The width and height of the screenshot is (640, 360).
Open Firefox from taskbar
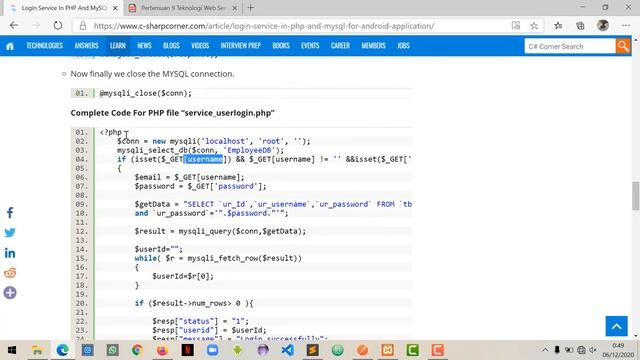tap(162, 350)
